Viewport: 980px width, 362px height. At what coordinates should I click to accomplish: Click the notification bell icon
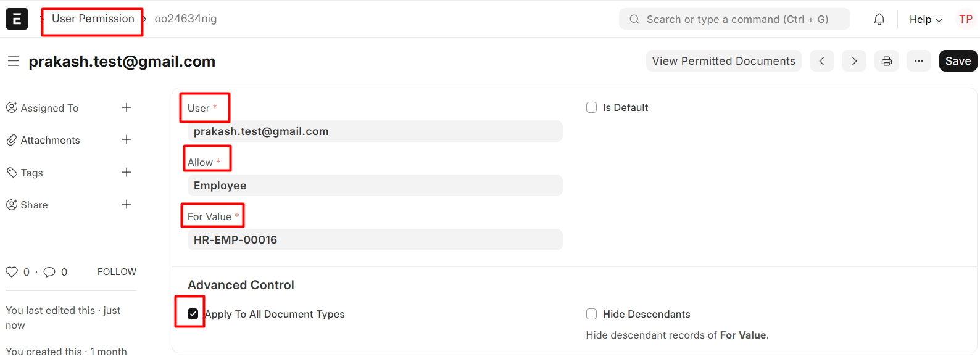tap(879, 19)
